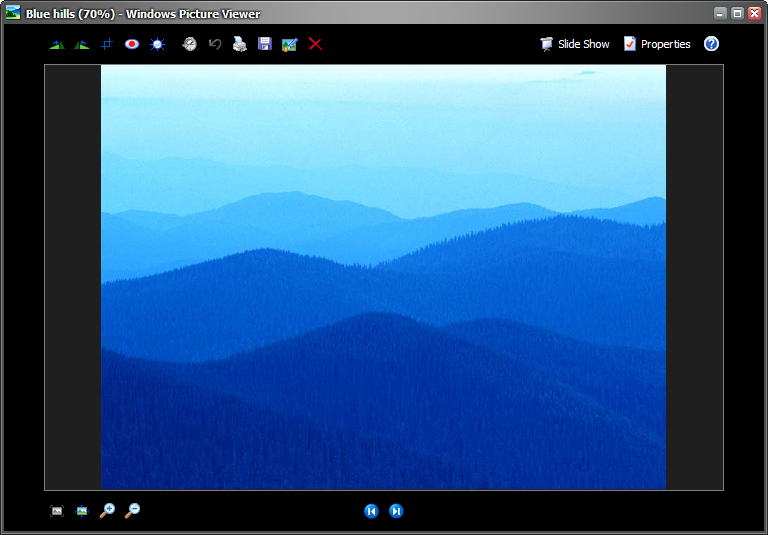Zoom in with the plus magnifier
This screenshot has width=768, height=535.
click(x=107, y=511)
